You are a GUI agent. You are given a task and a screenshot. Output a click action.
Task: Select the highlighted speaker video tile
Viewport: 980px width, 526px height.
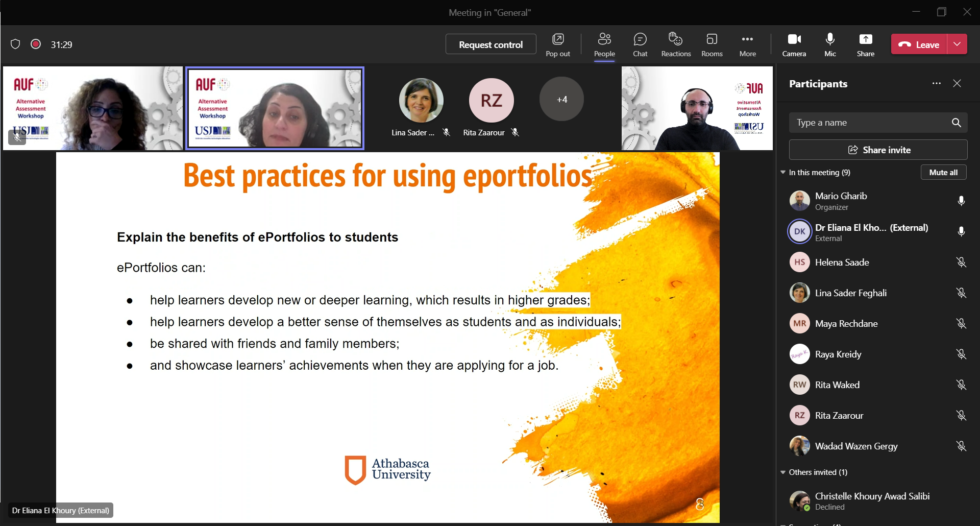pyautogui.click(x=275, y=108)
